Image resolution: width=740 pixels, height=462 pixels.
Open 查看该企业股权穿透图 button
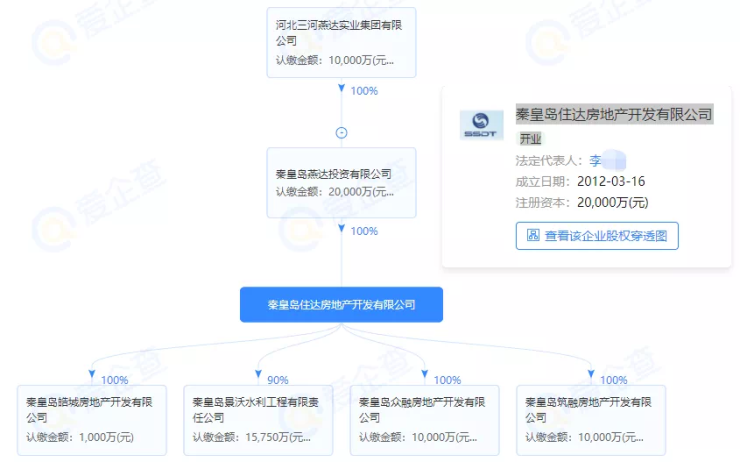point(597,236)
